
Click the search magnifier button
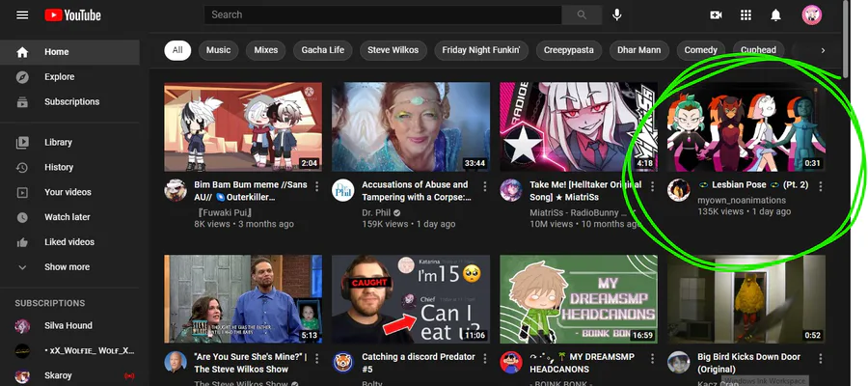click(x=582, y=14)
